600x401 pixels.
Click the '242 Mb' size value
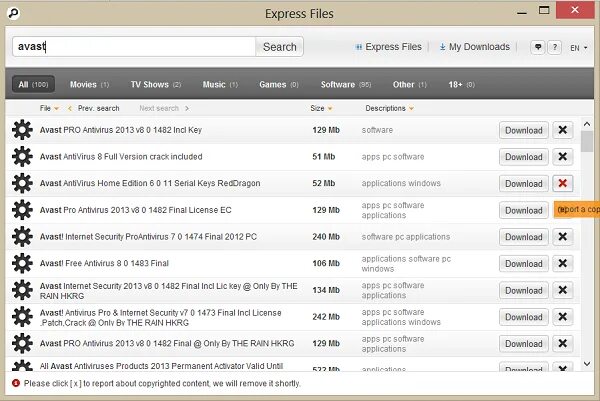click(x=326, y=317)
